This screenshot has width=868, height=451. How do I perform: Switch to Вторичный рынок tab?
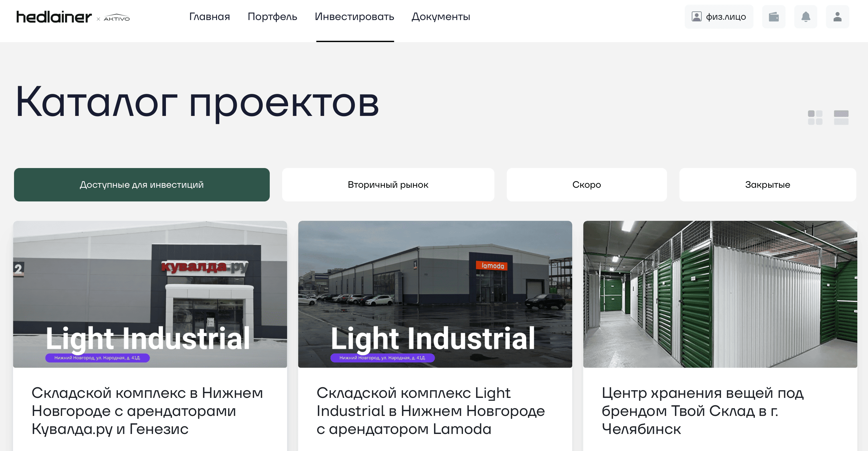(388, 185)
